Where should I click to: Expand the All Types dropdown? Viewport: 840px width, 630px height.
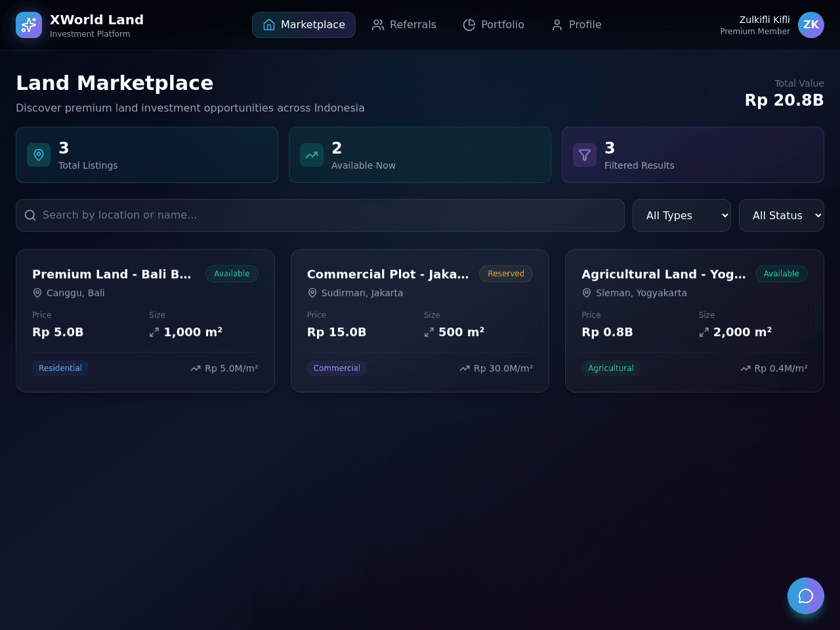[x=682, y=215]
